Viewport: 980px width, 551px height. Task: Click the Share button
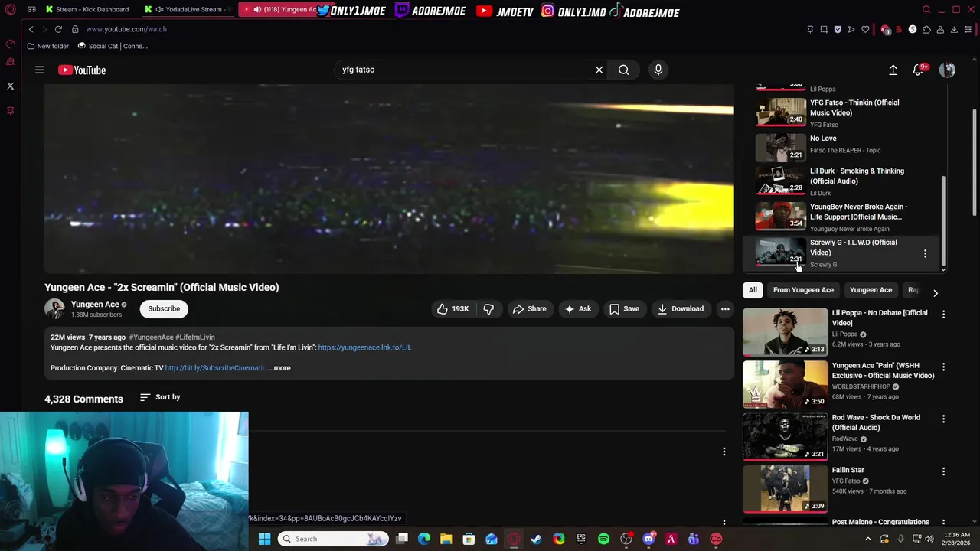click(x=529, y=309)
